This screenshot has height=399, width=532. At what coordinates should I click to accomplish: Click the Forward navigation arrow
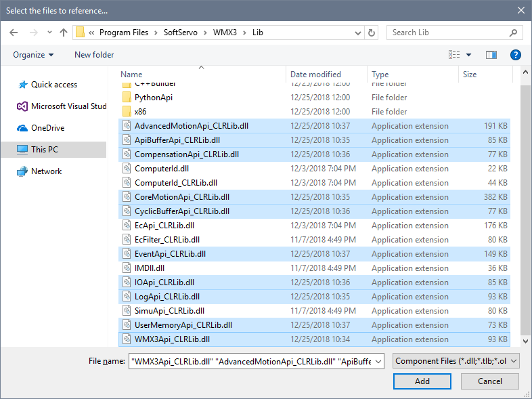tap(34, 33)
